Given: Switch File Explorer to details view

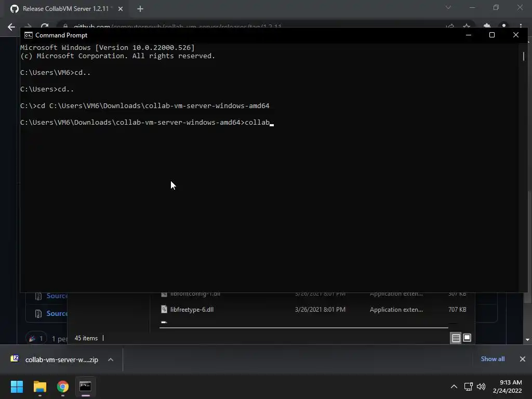Looking at the screenshot, I should coord(456,338).
